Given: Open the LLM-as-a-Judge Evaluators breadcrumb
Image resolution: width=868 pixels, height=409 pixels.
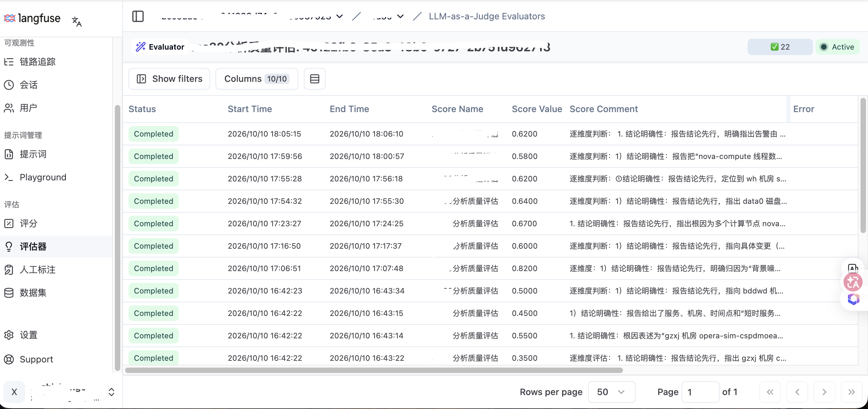Looking at the screenshot, I should (x=487, y=16).
